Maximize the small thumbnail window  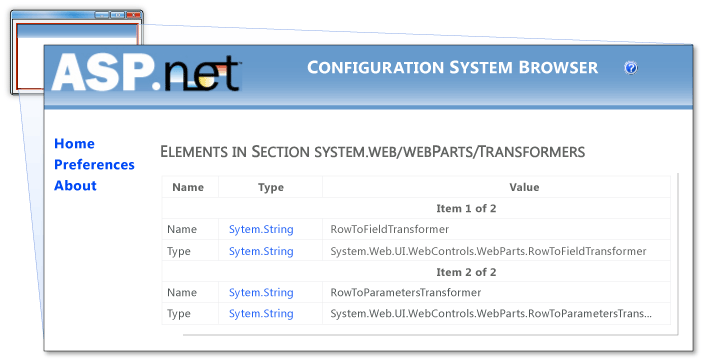click(117, 15)
